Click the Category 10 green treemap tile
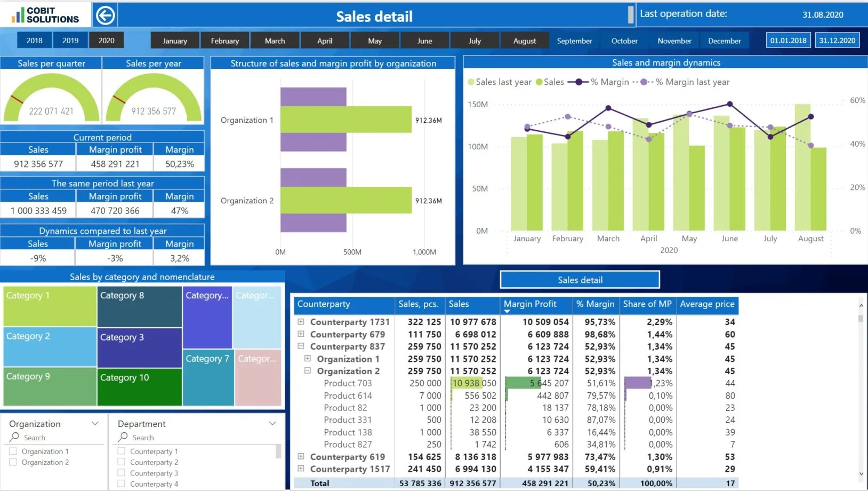 point(140,387)
